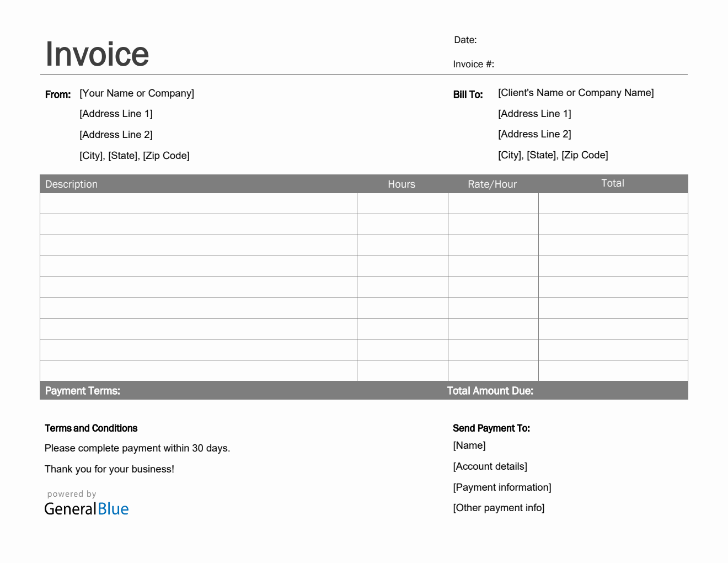Click [Address Line 2] under From section

116,134
